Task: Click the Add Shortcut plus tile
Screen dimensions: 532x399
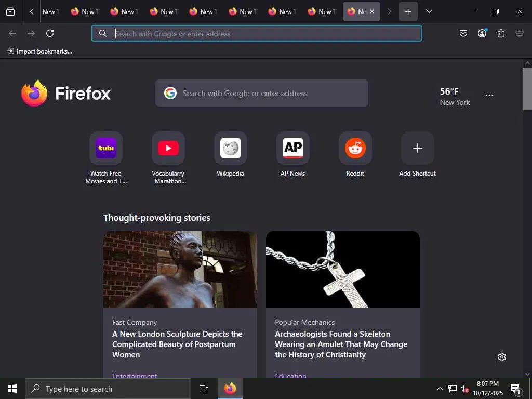Action: point(418,148)
